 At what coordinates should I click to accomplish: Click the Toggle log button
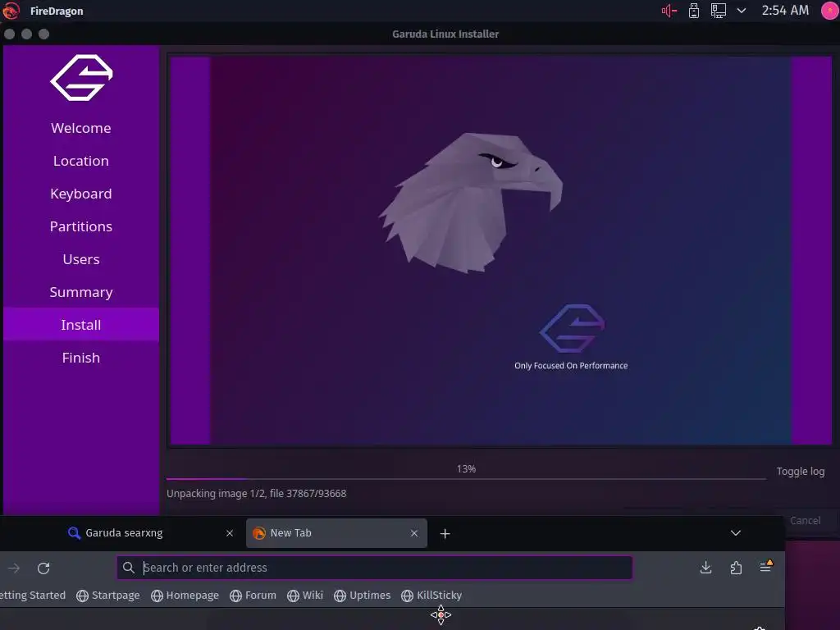click(801, 472)
